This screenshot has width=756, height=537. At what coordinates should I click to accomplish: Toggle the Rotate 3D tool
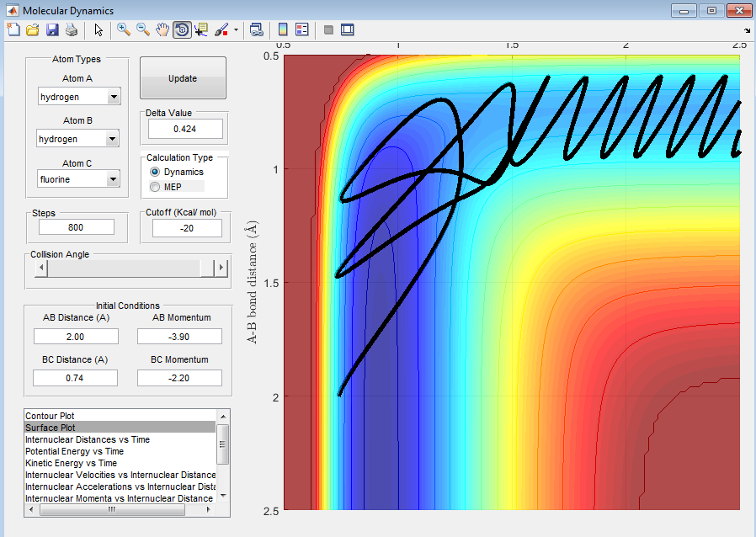182,30
